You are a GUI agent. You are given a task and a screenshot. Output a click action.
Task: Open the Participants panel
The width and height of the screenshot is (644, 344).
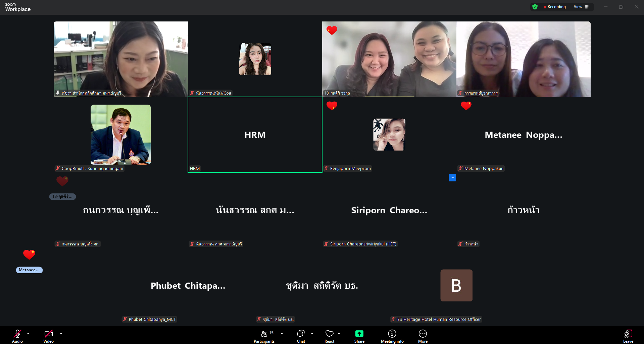[264, 336]
